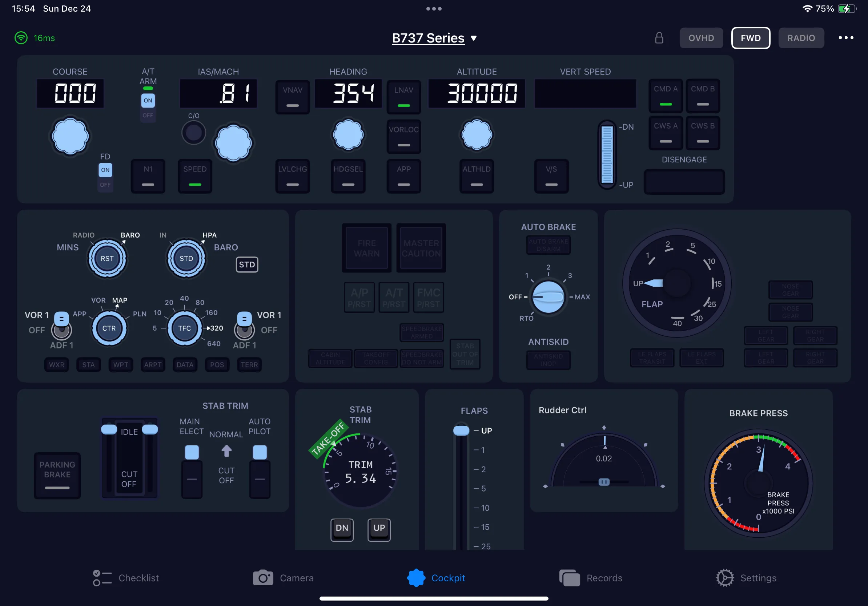Engage the V/S mode button
Viewport: 868px width, 606px height.
pos(551,176)
